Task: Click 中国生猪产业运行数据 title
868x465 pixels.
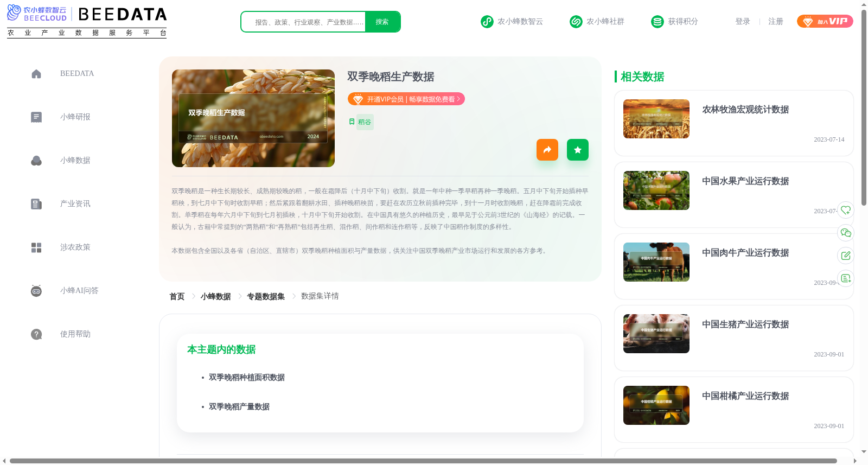Action: 745,324
